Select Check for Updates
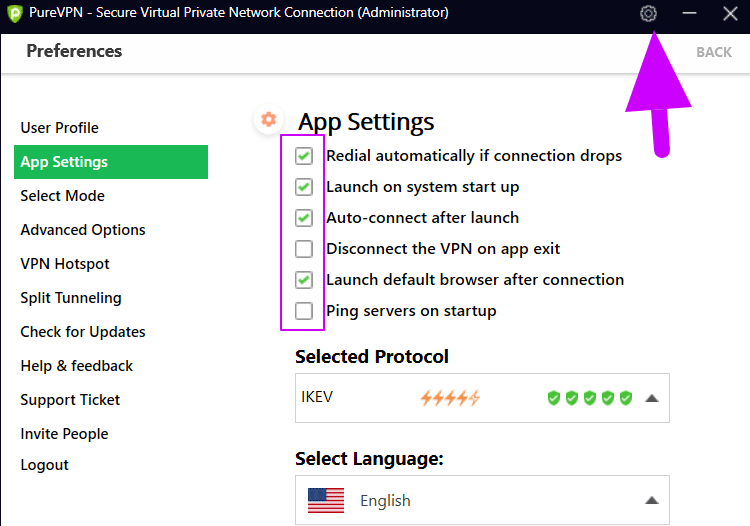Image resolution: width=750 pixels, height=526 pixels. tap(83, 332)
